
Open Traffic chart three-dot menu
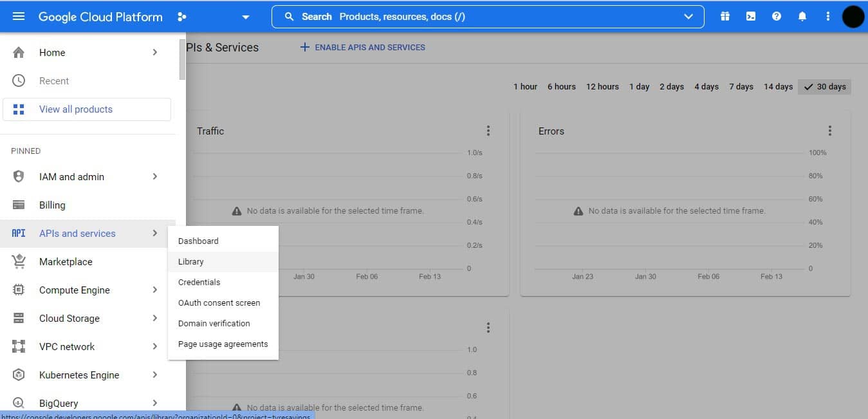click(x=488, y=131)
